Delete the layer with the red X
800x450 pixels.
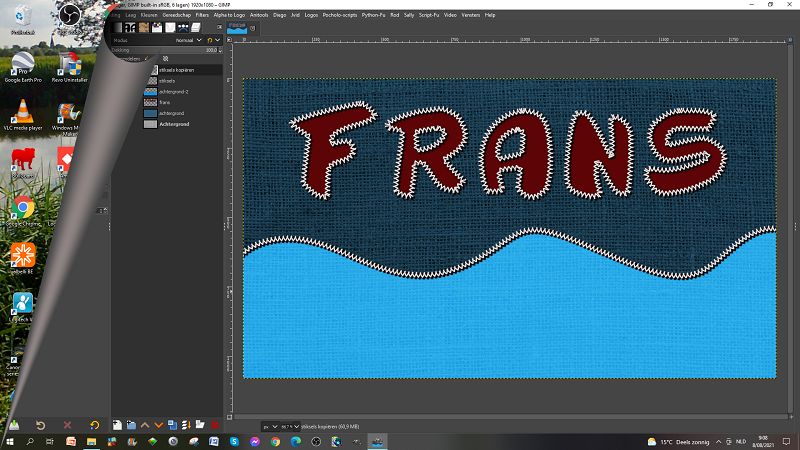[215, 425]
